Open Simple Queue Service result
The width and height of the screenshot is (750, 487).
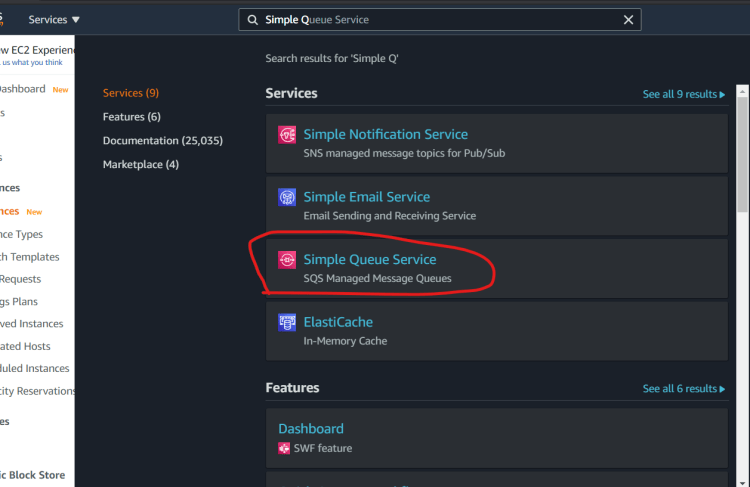(370, 260)
